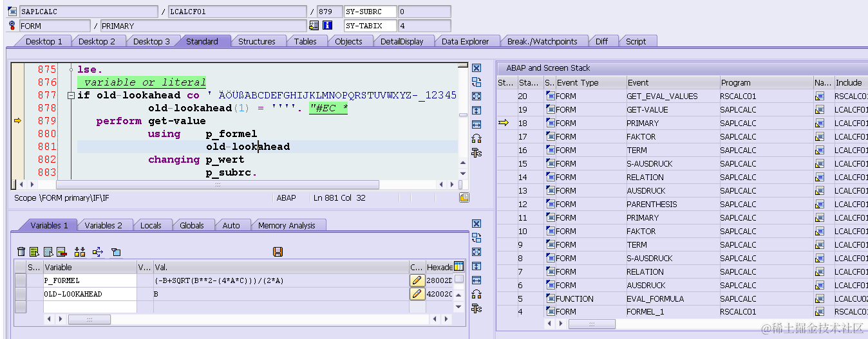Open the Script tab
Viewport: 868px width, 339px height.
click(636, 41)
